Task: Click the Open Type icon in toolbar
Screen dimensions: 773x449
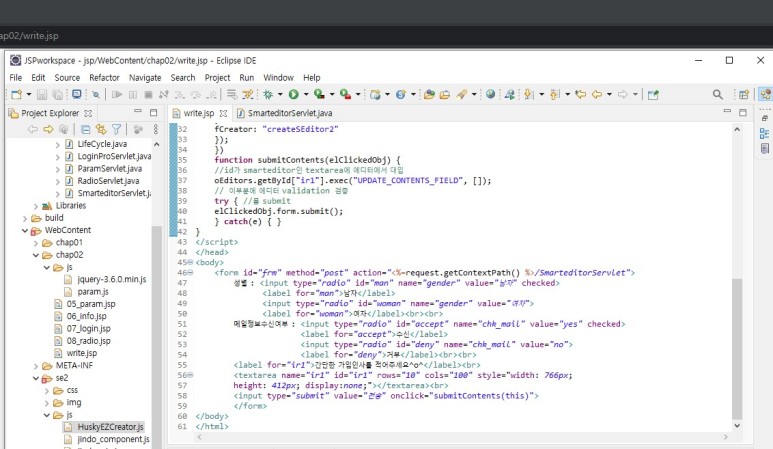Action: coord(429,95)
